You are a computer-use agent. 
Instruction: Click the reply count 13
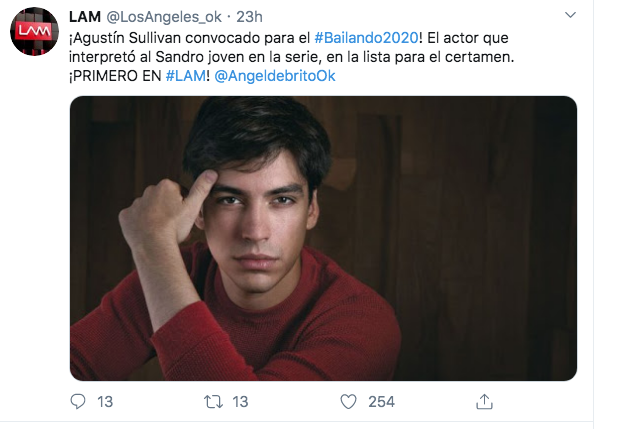click(105, 402)
